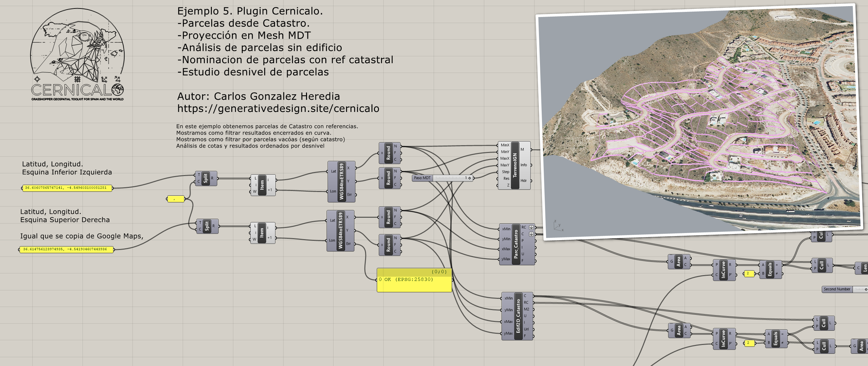Select the topmost Round component feeding MinX
The width and height of the screenshot is (868, 366).
pyautogui.click(x=390, y=153)
